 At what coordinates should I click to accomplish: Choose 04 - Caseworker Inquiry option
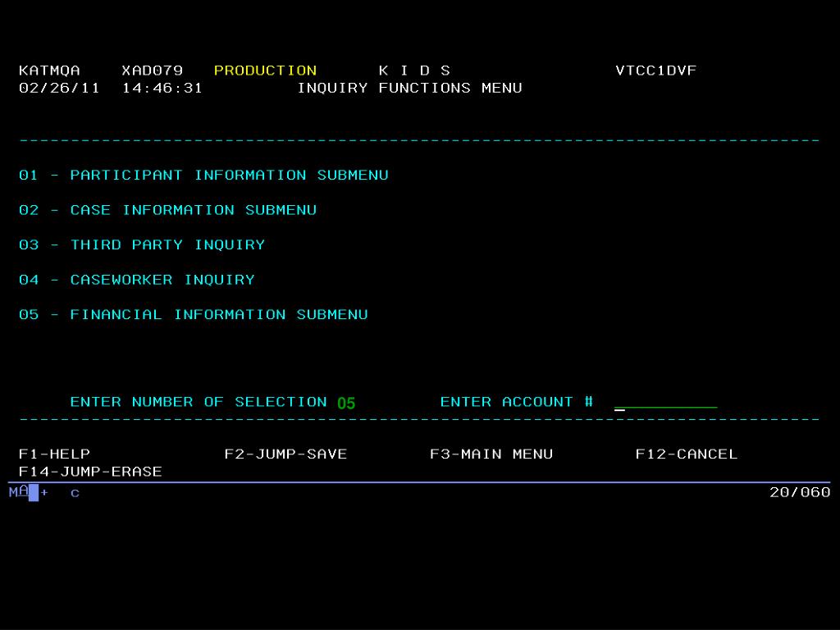pos(137,280)
